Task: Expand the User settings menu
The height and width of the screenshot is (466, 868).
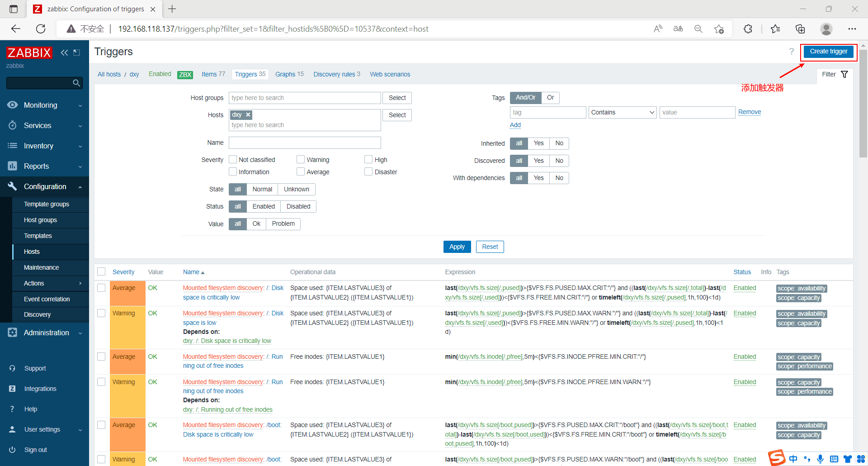Action: coord(80,430)
